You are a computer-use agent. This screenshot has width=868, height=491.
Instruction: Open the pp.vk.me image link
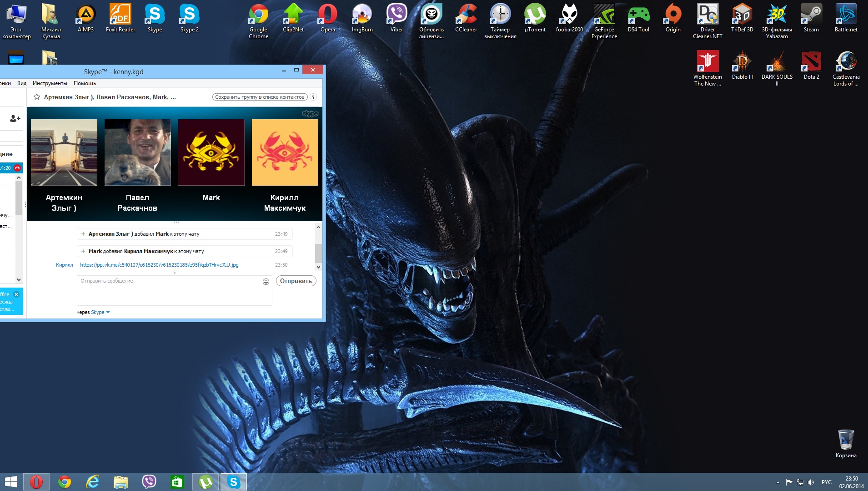[x=159, y=265]
